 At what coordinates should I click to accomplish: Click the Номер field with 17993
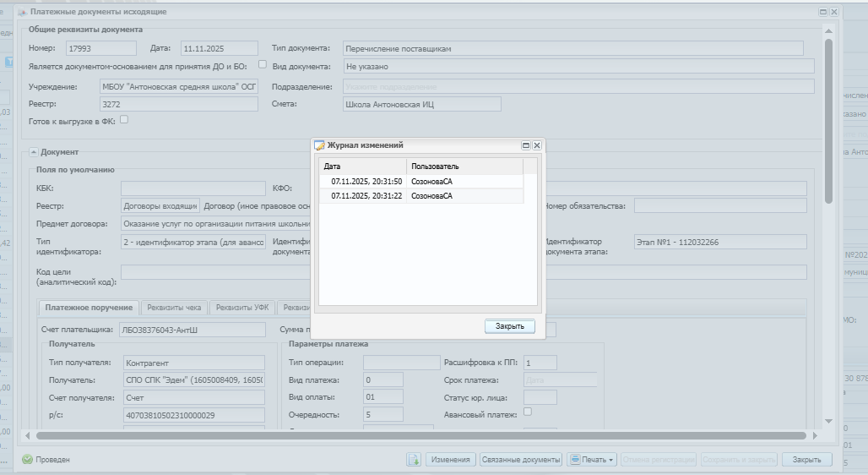(x=101, y=48)
